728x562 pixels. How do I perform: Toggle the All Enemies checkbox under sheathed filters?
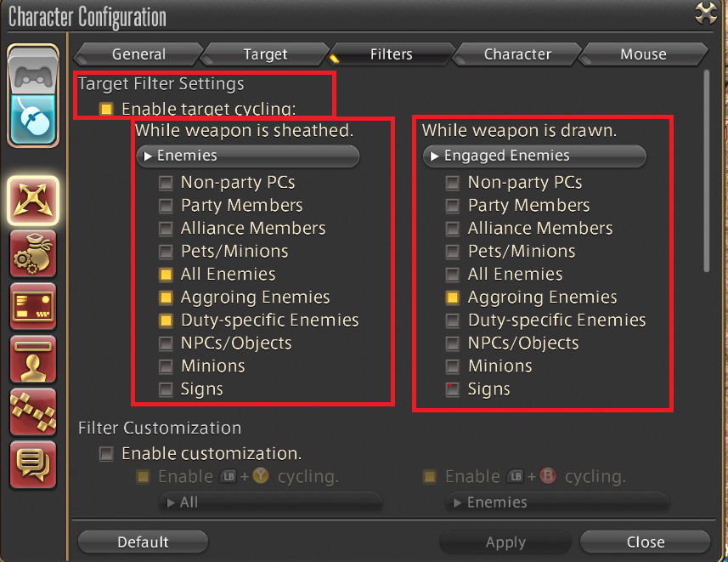[165, 274]
